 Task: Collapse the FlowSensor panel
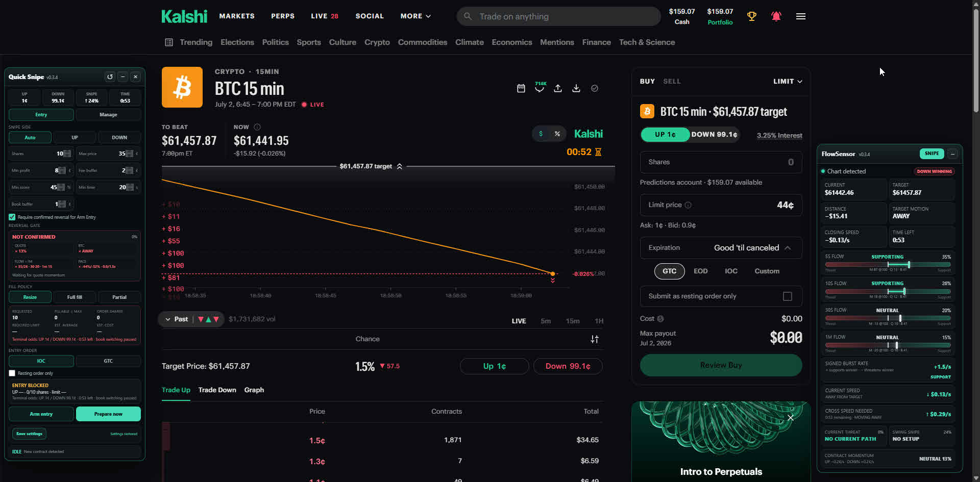point(952,154)
